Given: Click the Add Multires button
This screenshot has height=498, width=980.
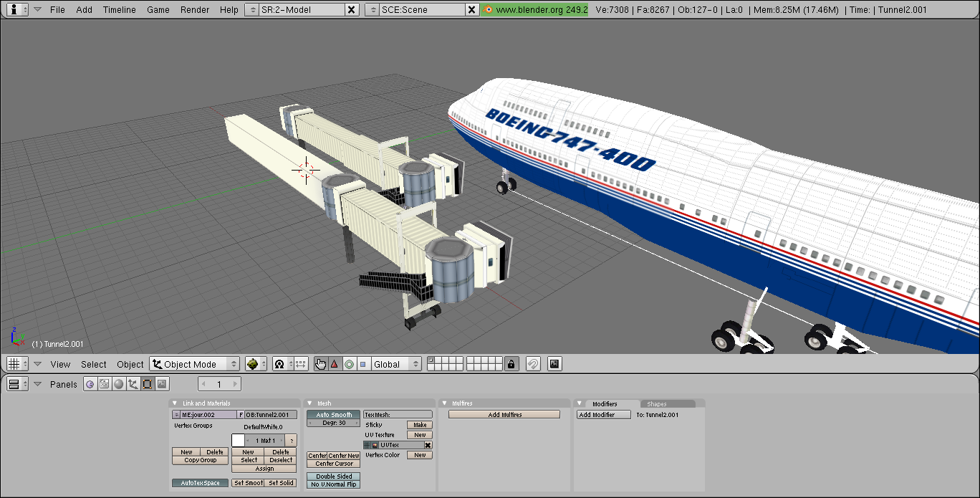Looking at the screenshot, I should click(504, 415).
